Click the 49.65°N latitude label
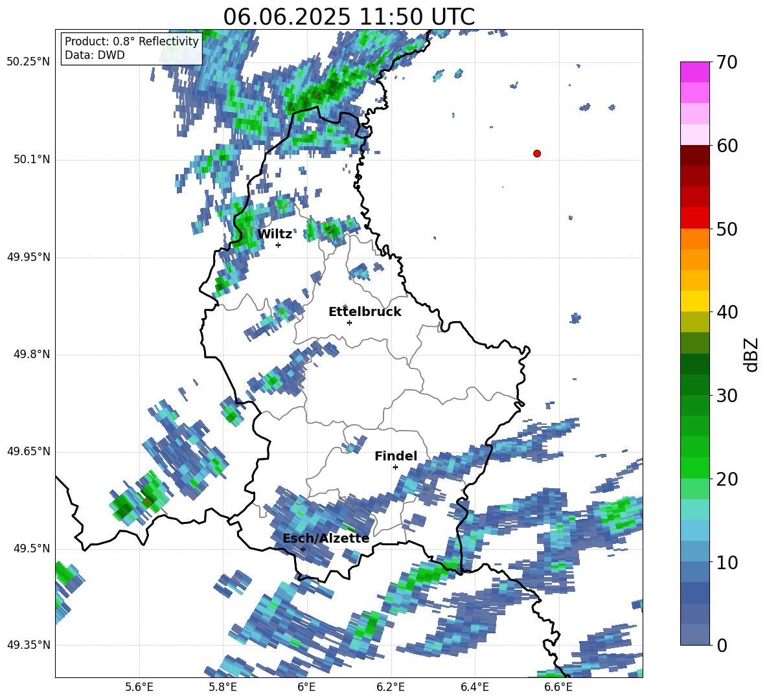 [29, 451]
